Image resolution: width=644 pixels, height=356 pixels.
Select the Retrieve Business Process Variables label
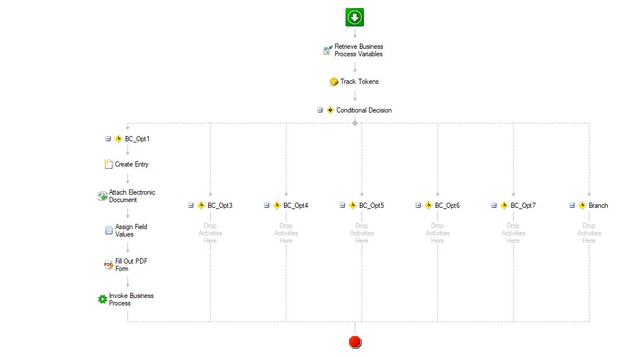[x=359, y=50]
